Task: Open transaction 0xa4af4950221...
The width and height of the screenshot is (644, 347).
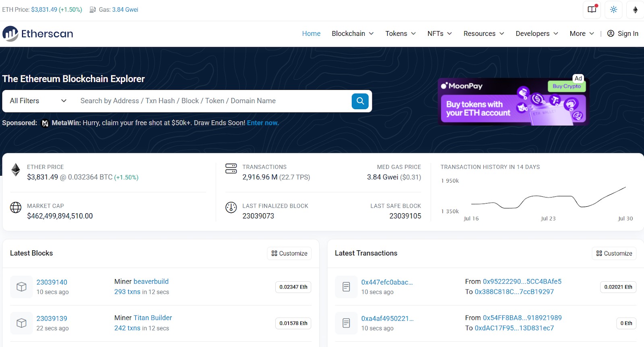Action: coord(388,318)
